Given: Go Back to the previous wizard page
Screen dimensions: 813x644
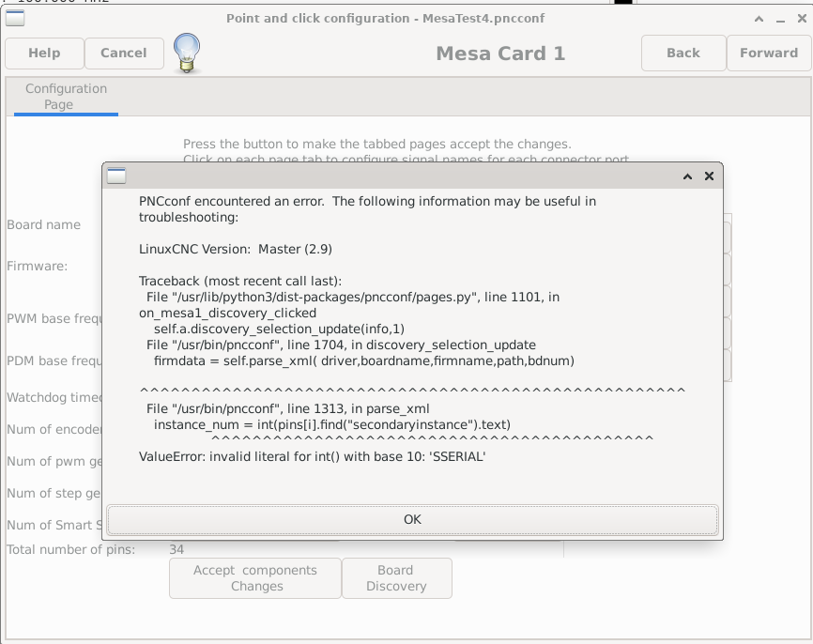Looking at the screenshot, I should (x=683, y=53).
